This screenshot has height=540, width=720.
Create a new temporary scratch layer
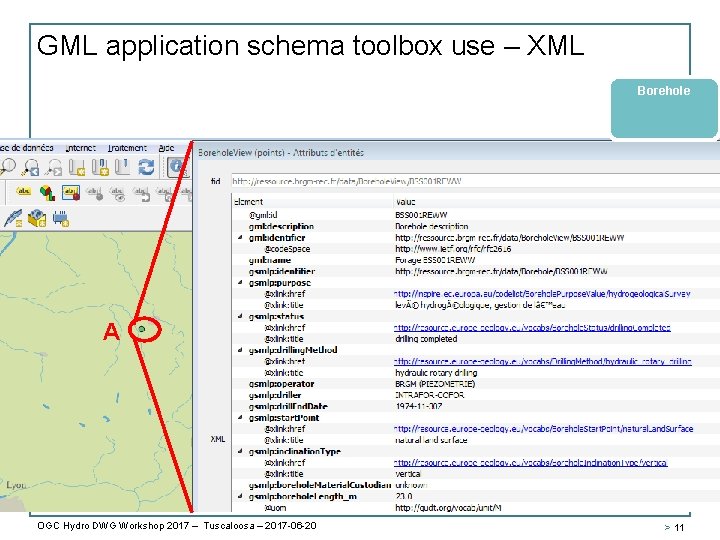pyautogui.click(x=61, y=219)
